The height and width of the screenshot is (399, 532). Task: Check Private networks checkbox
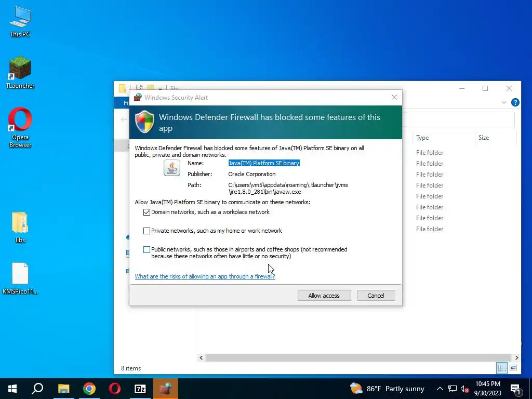(x=147, y=231)
